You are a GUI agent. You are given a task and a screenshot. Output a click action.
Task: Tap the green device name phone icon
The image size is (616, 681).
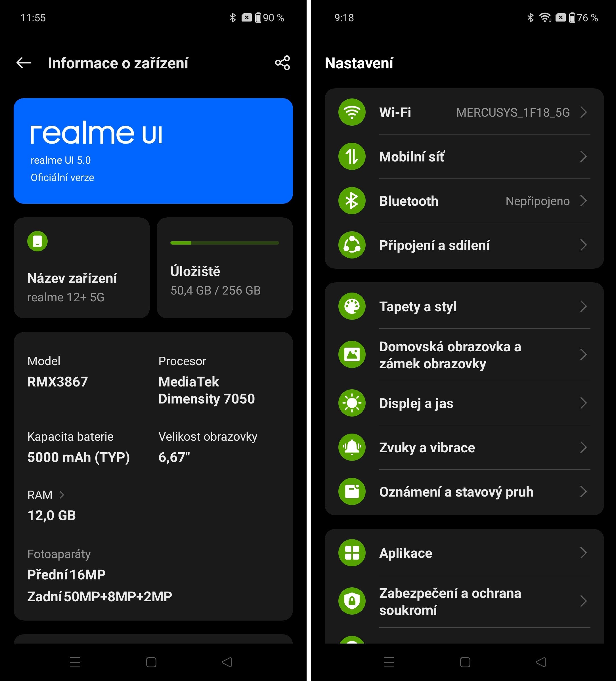(x=37, y=241)
